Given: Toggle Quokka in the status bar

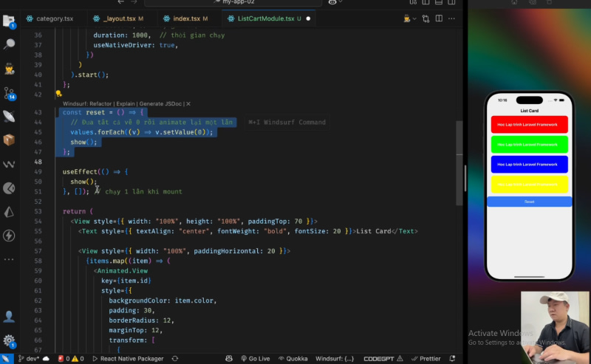Looking at the screenshot, I should [293, 358].
